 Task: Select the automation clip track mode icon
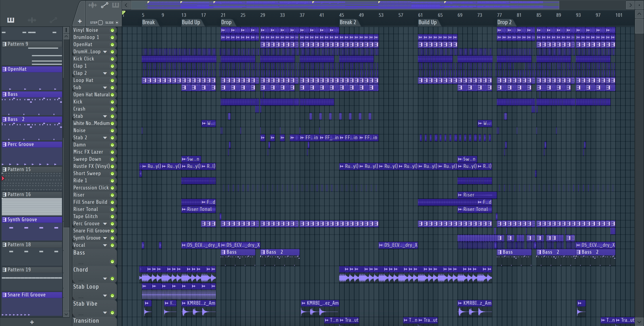104,5
